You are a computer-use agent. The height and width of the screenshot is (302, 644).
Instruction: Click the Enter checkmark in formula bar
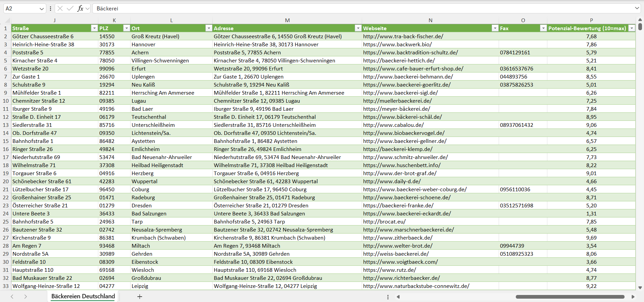pyautogui.click(x=70, y=8)
